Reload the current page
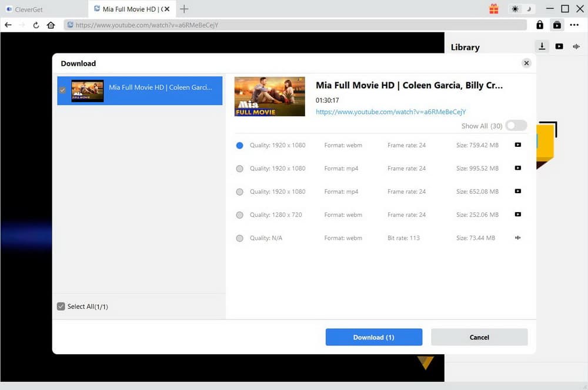This screenshot has height=390, width=588. point(36,25)
